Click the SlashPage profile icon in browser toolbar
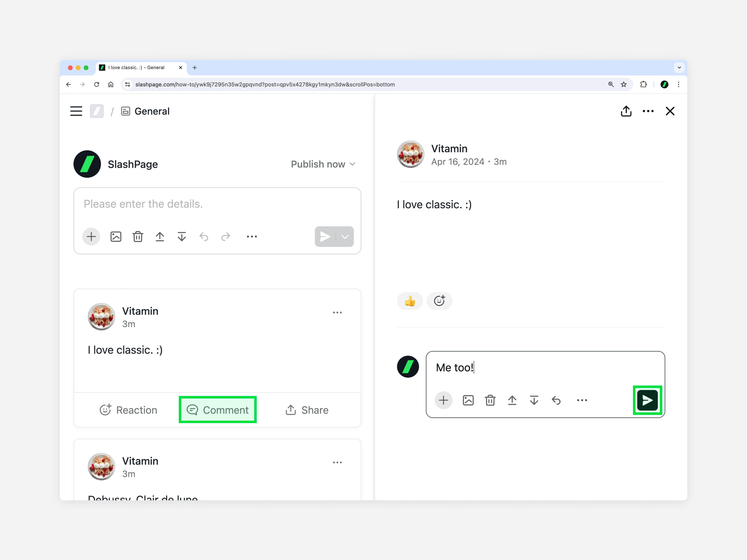Screen dimensions: 747x560 (664, 84)
